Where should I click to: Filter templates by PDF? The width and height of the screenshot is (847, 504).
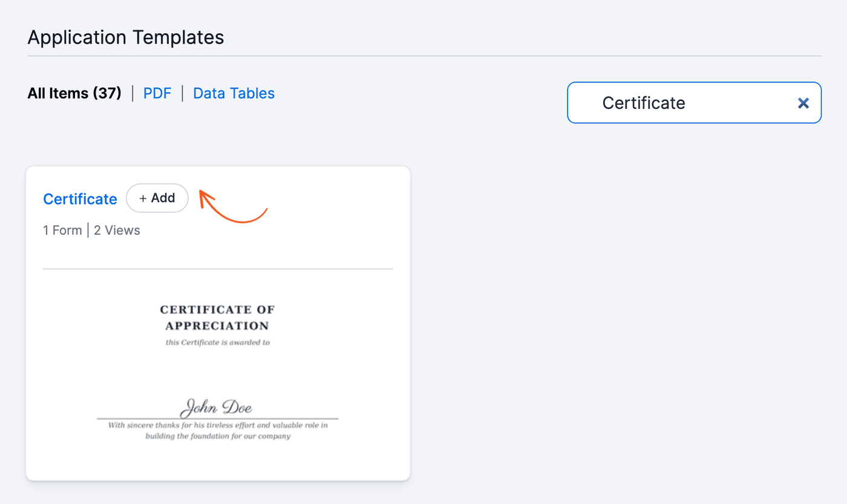coord(157,93)
